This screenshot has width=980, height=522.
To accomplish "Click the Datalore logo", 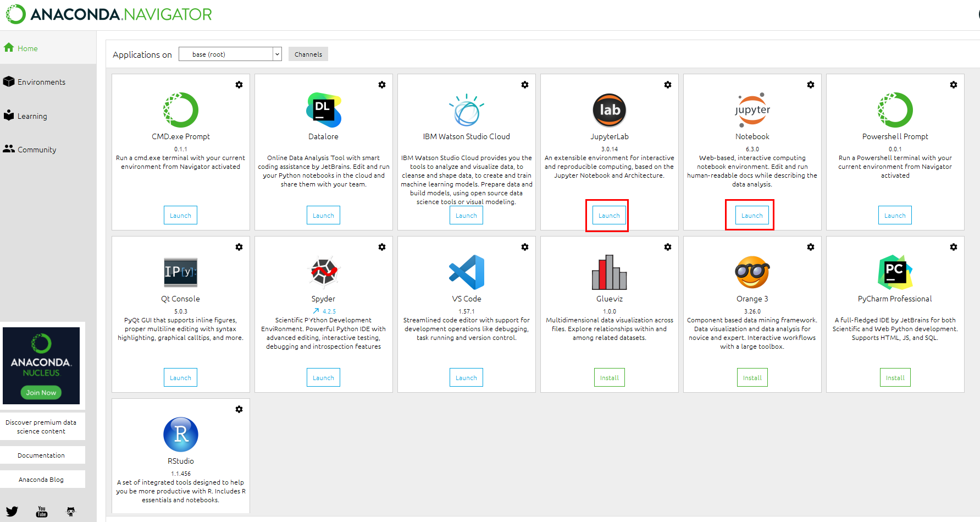I will point(324,110).
